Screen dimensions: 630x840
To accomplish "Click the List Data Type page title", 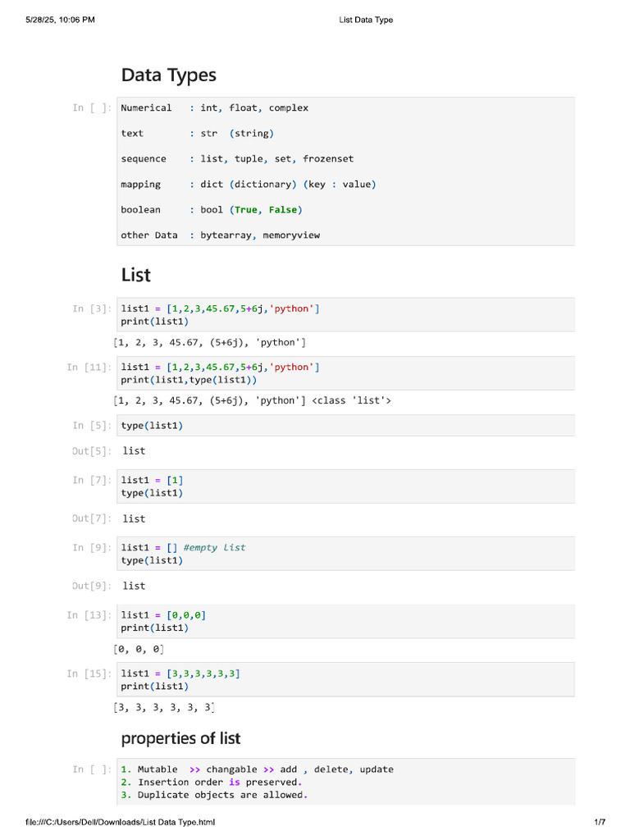I will [366, 20].
